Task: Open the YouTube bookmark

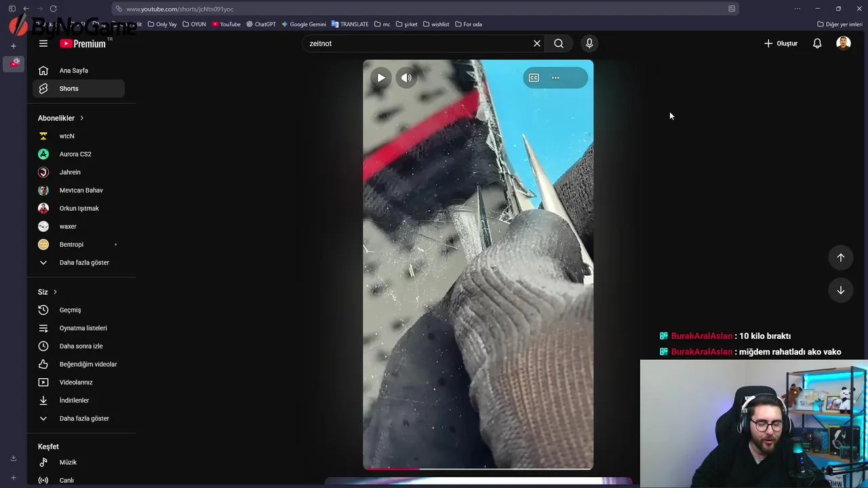Action: (226, 24)
